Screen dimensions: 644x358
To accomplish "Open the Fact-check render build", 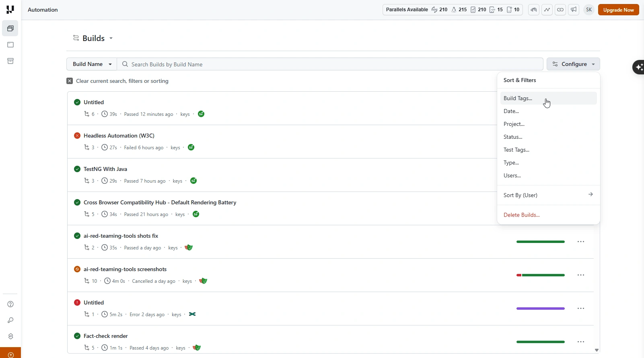I will [106, 336].
